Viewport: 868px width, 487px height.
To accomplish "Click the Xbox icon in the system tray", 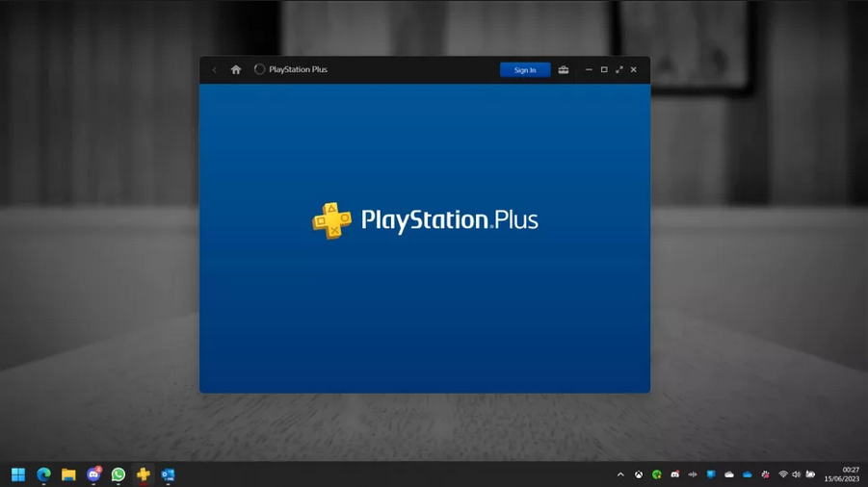I will click(x=638, y=474).
